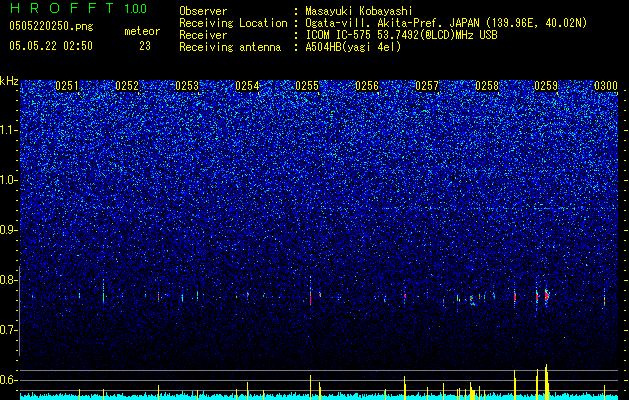Click the 0259 time marker
The image size is (629, 400).
(x=546, y=86)
